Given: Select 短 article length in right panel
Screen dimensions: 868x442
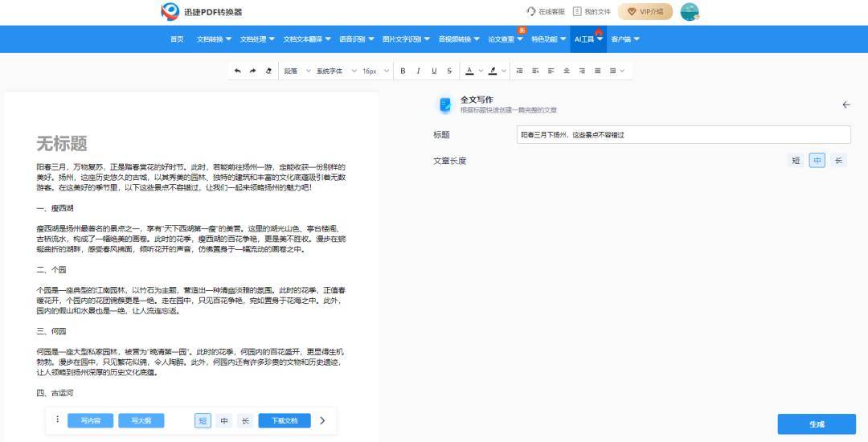Looking at the screenshot, I should point(796,161).
